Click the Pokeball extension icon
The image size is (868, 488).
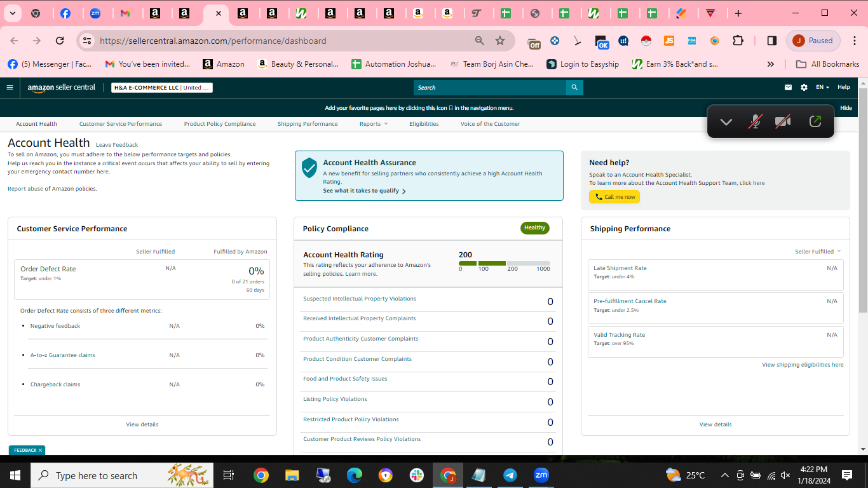click(x=646, y=41)
